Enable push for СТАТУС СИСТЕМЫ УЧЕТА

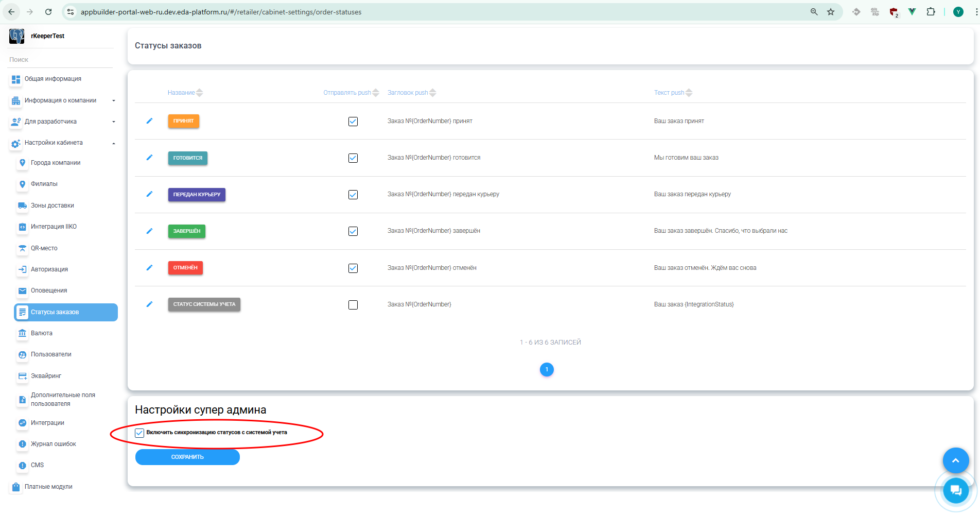pyautogui.click(x=353, y=305)
